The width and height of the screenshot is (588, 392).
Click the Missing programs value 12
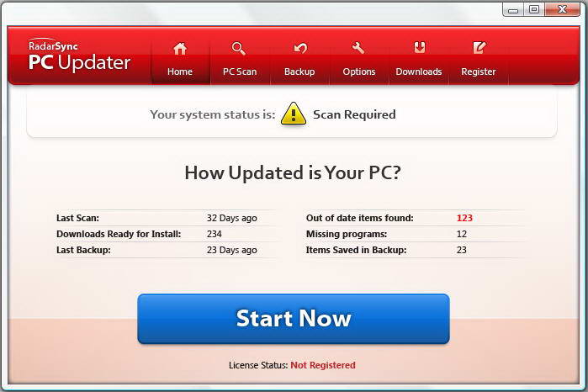(462, 234)
